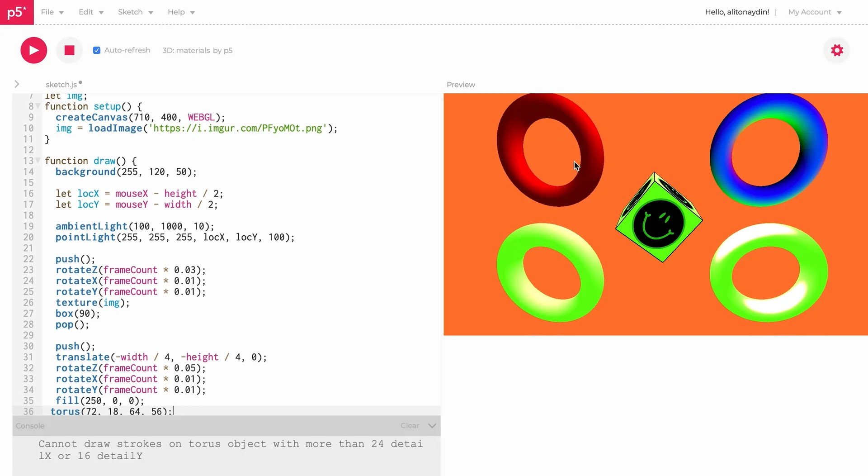
Task: Click the pointLight call on line 20
Action: pos(175,237)
